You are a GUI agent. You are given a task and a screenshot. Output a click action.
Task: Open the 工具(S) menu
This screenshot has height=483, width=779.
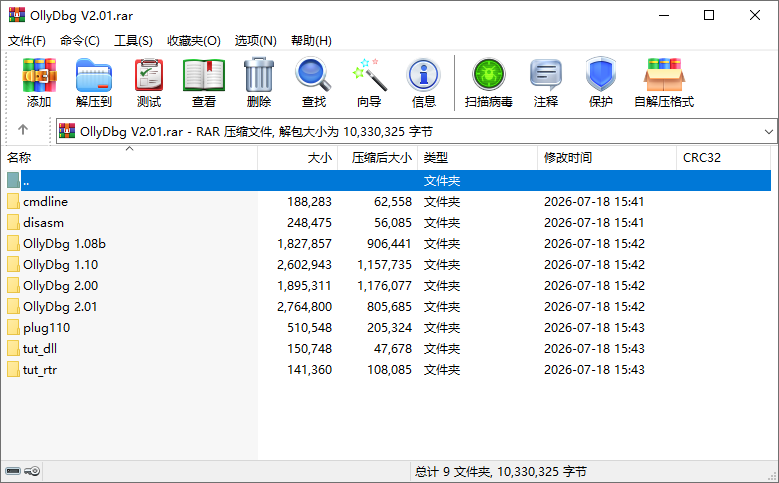pos(133,41)
